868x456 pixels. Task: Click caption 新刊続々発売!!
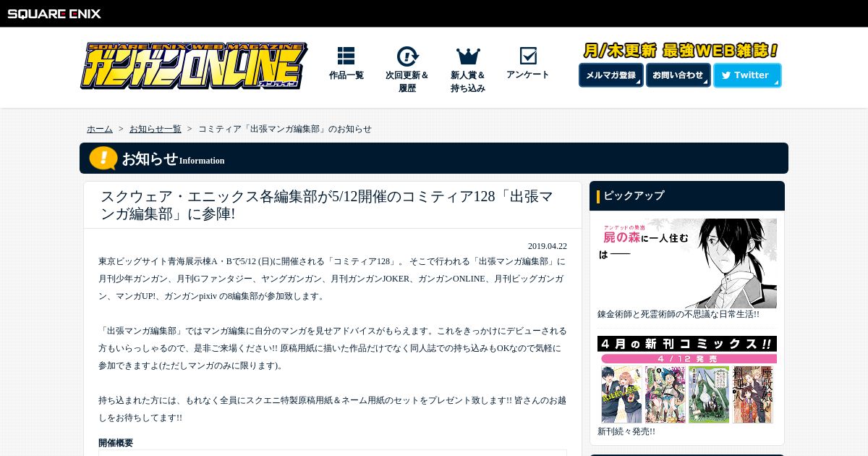click(x=626, y=431)
